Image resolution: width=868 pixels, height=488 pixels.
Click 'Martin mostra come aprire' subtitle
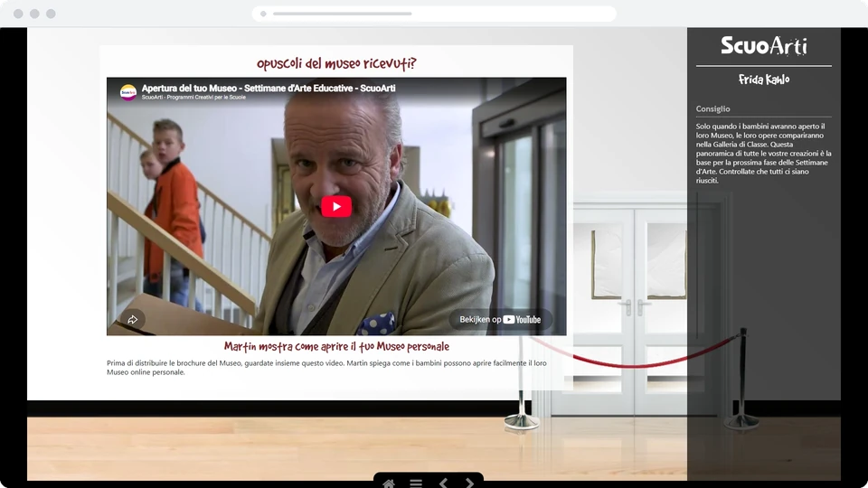336,347
